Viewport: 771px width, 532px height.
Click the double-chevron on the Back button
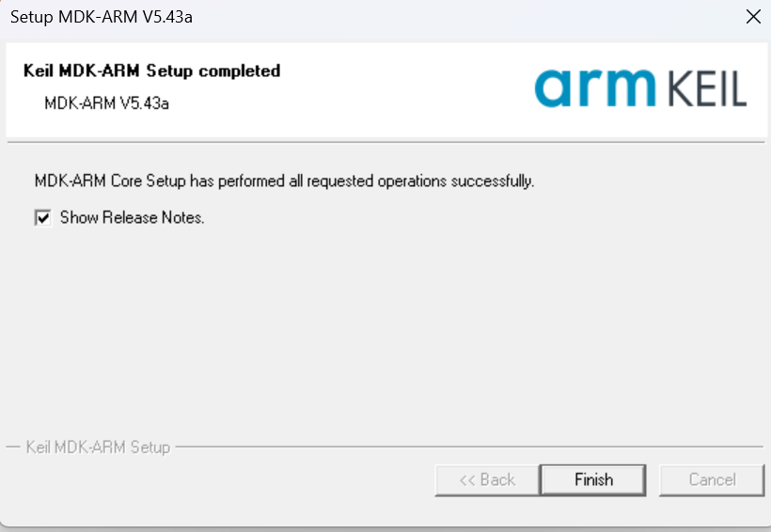pyautogui.click(x=467, y=480)
